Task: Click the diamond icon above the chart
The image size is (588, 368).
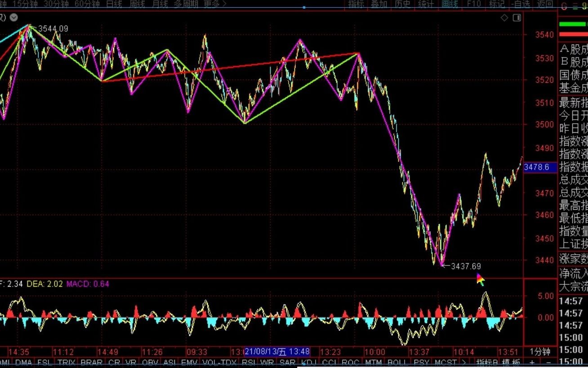Action: (504, 18)
